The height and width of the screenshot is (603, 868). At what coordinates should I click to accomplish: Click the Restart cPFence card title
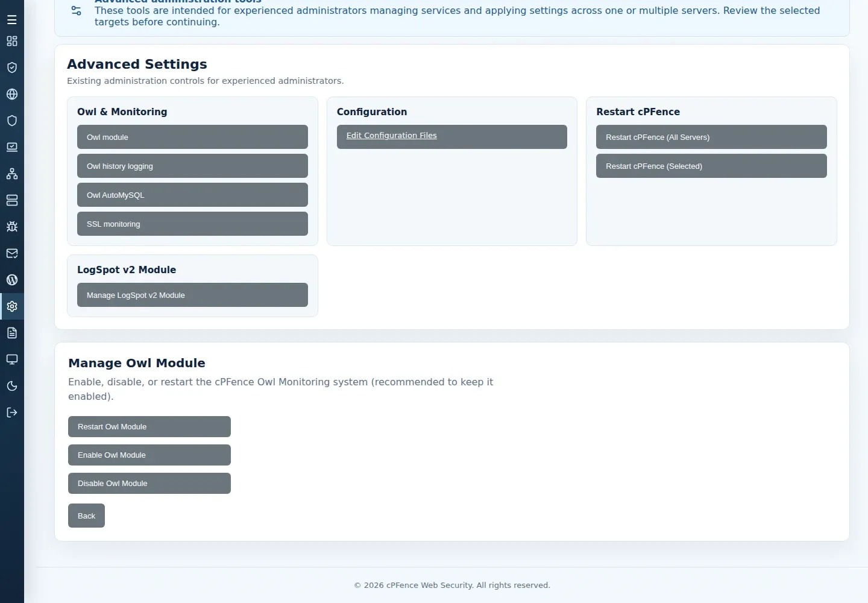coord(638,112)
